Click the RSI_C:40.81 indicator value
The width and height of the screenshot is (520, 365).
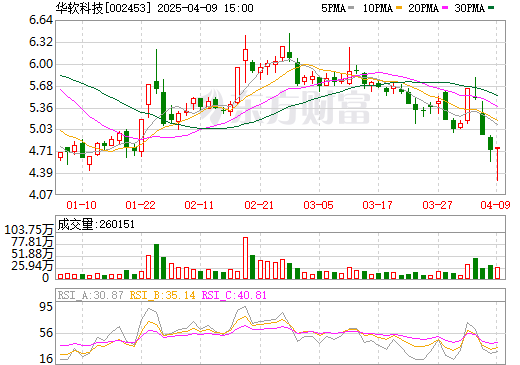[x=234, y=295]
